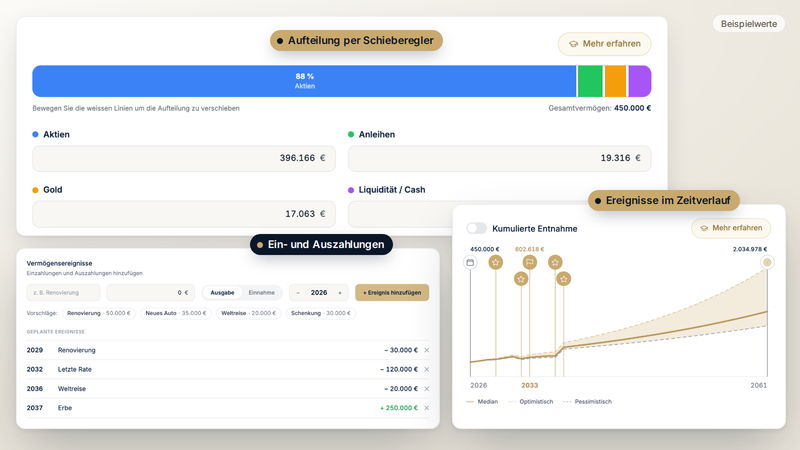Click the Aufteilung per Schieberegler label
The height and width of the screenshot is (450, 800).
[356, 40]
